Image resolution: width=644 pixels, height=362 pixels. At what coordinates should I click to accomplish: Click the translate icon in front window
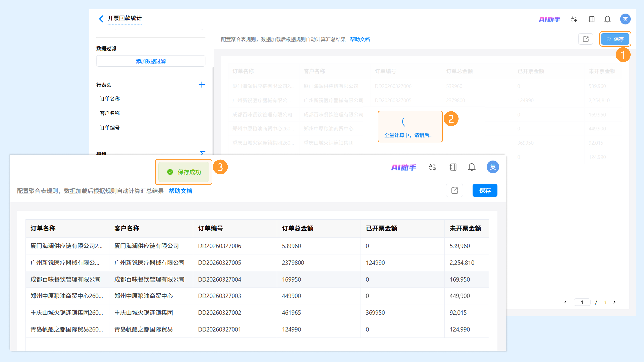(432, 167)
